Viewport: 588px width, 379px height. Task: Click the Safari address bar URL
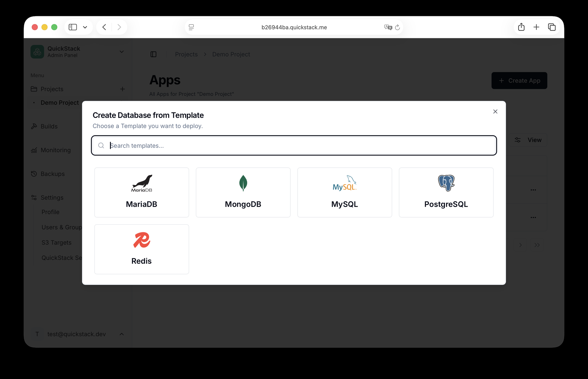[x=294, y=27]
